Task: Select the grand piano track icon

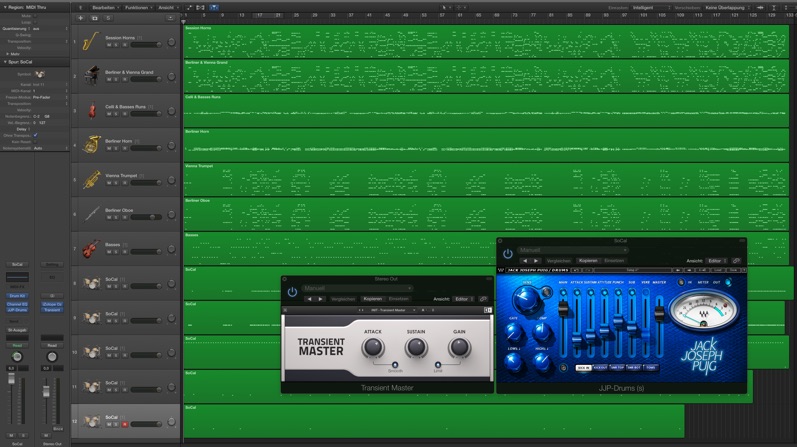Action: coord(90,76)
